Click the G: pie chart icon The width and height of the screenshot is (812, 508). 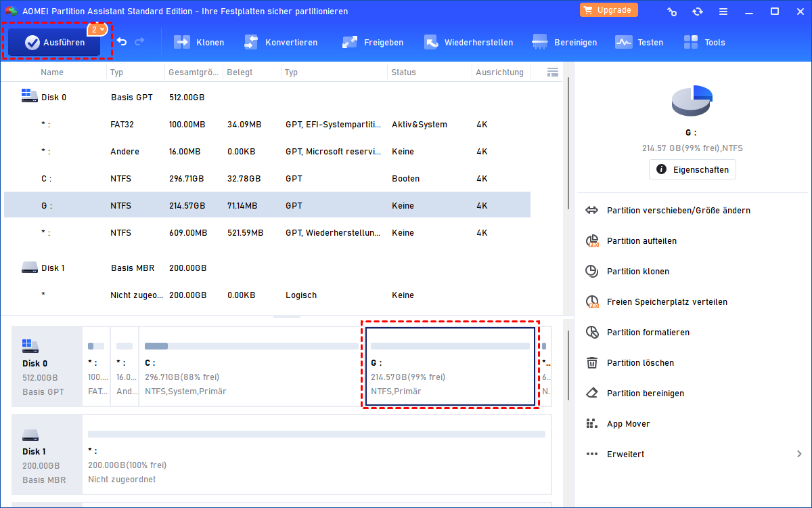point(692,101)
